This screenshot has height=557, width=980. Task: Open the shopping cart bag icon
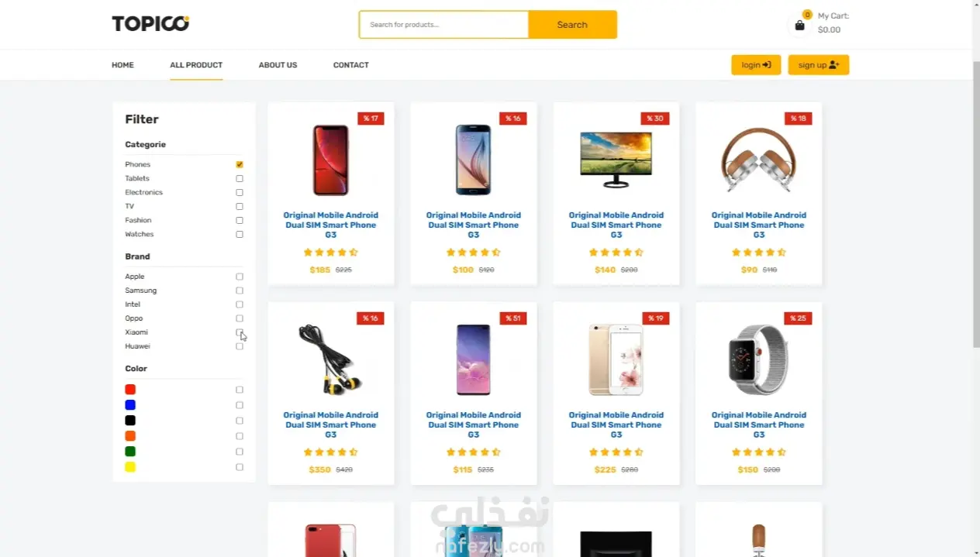pyautogui.click(x=800, y=26)
